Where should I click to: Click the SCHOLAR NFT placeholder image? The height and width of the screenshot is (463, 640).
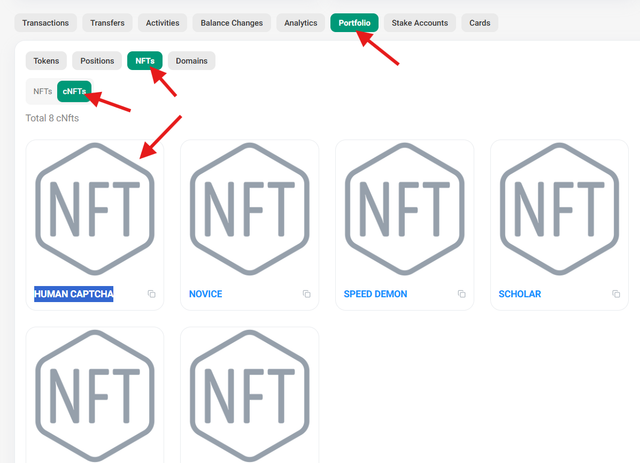click(x=560, y=209)
